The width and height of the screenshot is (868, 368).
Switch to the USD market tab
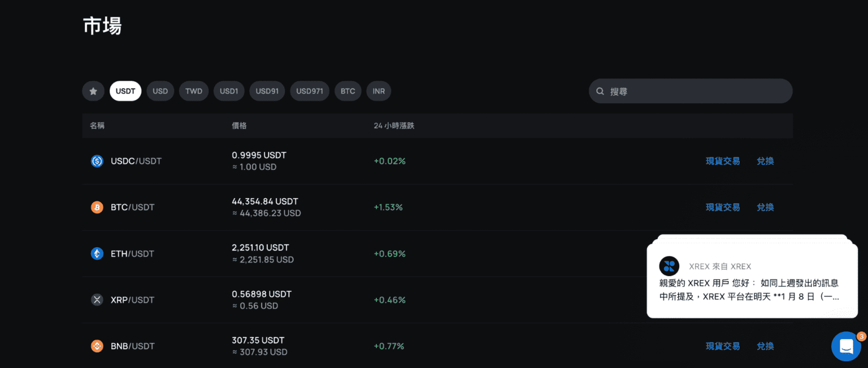point(160,91)
